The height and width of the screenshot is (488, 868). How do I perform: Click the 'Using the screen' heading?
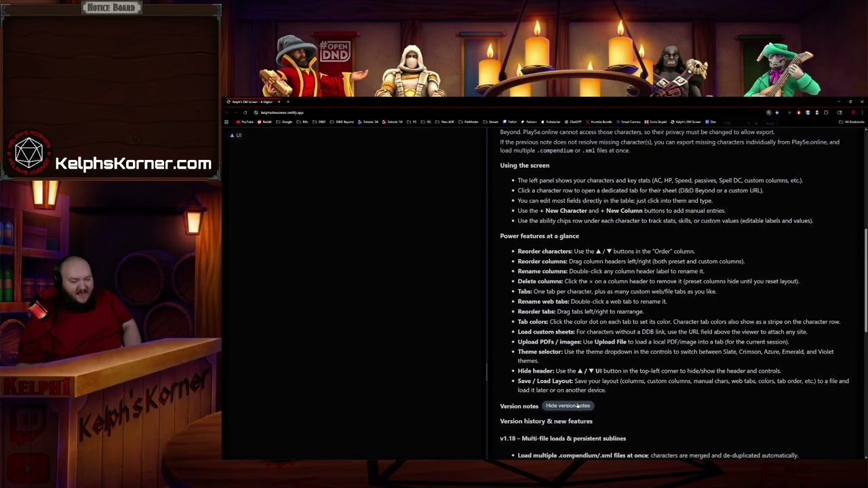[x=525, y=165]
